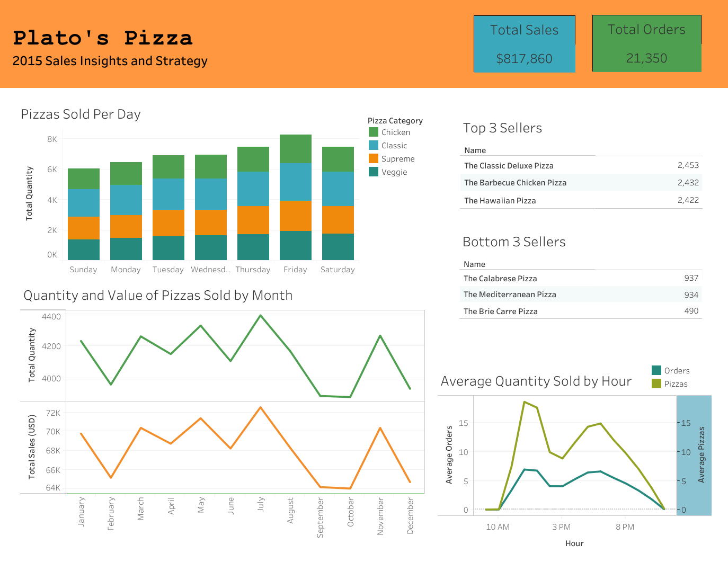728x562 pixels.
Task: Click the 8 PM hour axis label
Action: [625, 527]
